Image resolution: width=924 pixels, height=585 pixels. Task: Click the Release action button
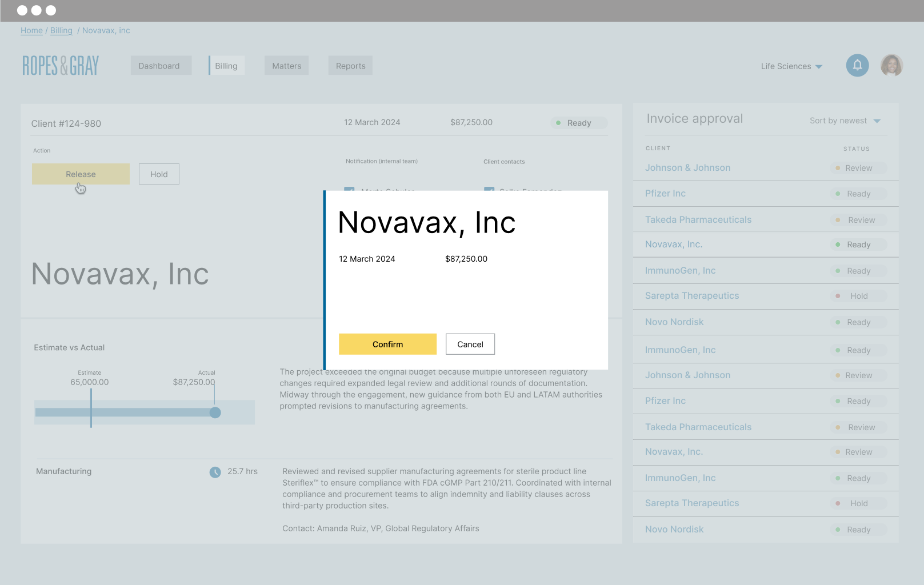[x=81, y=174]
